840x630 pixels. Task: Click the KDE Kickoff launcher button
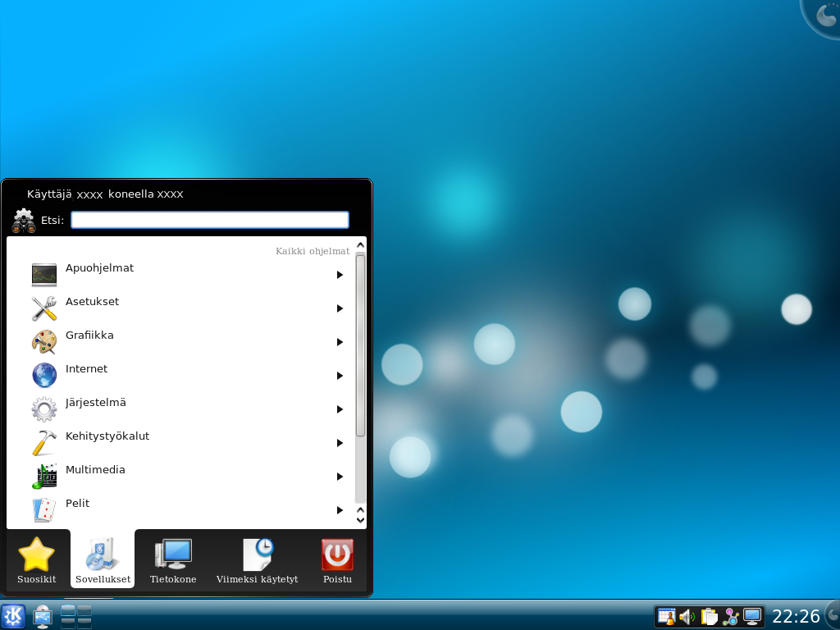point(13,616)
